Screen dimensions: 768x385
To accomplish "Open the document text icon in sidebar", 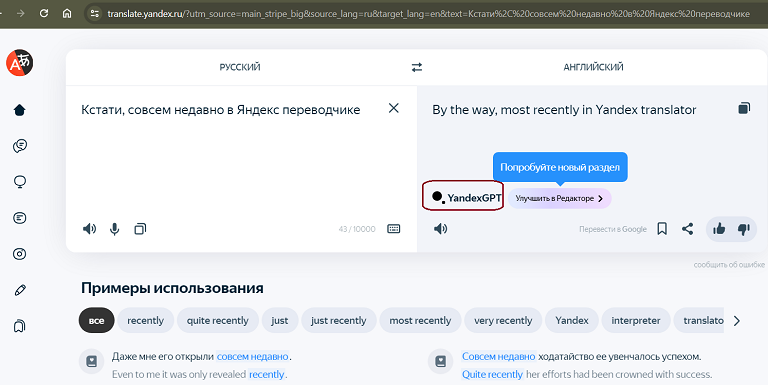I will click(20, 218).
